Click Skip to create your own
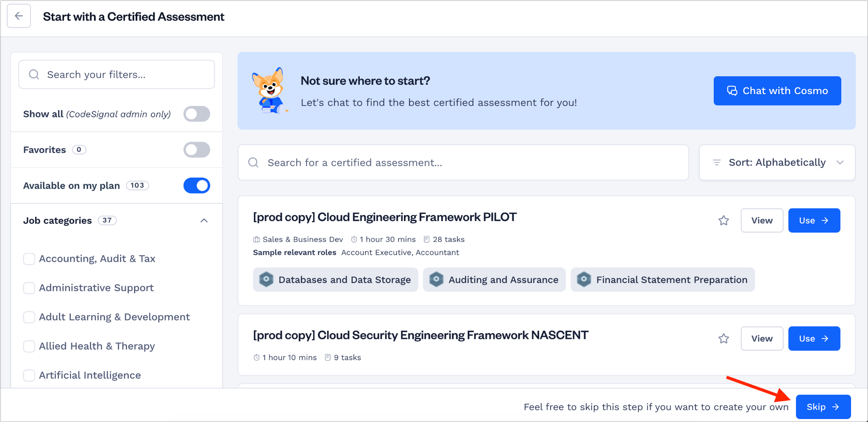Screen dimensions: 868x422 tap(823, 407)
